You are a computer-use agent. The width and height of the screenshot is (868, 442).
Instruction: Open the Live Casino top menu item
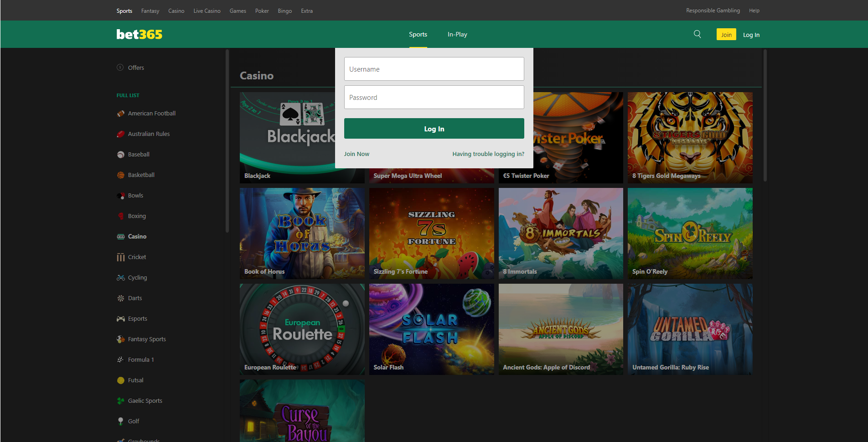tap(207, 11)
